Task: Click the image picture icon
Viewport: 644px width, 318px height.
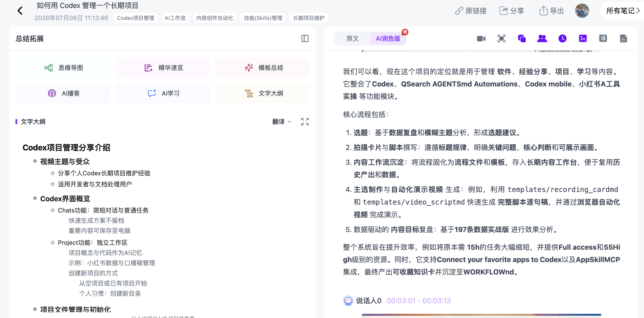Action: pos(583,38)
